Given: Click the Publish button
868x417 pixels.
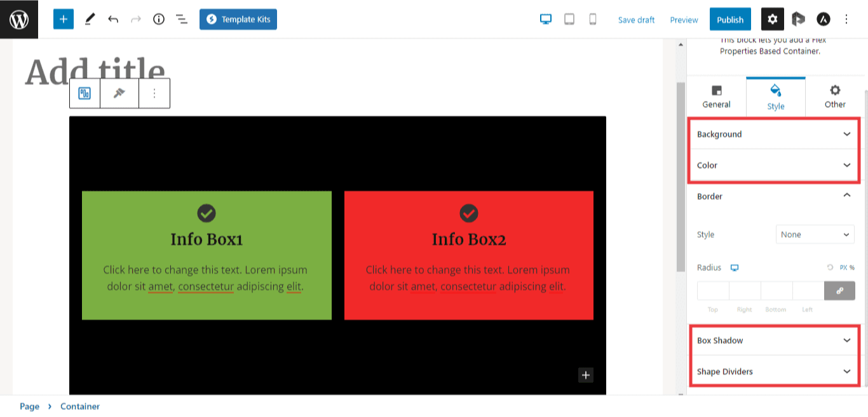Looking at the screenshot, I should tap(730, 20).
